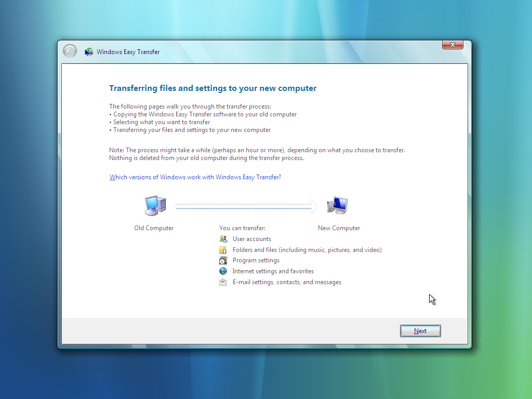532x399 pixels.
Task: Click the Internet settings globe icon
Action: tap(223, 271)
